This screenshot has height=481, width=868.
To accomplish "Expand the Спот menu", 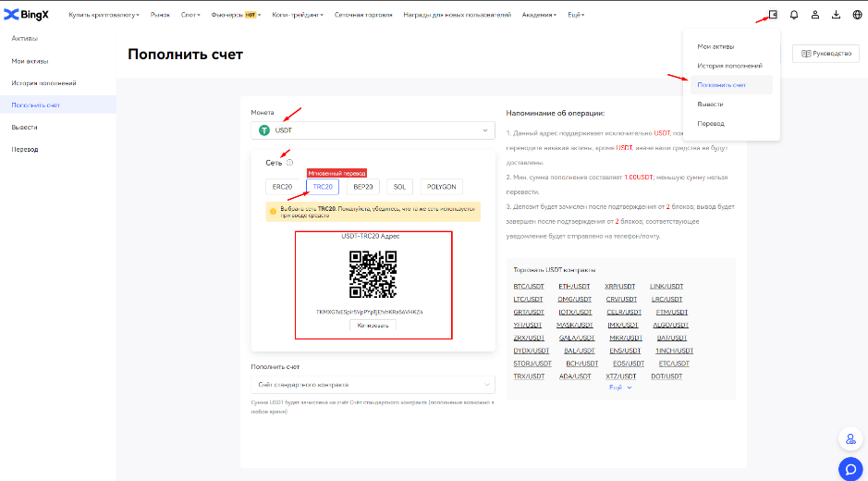I will point(190,15).
